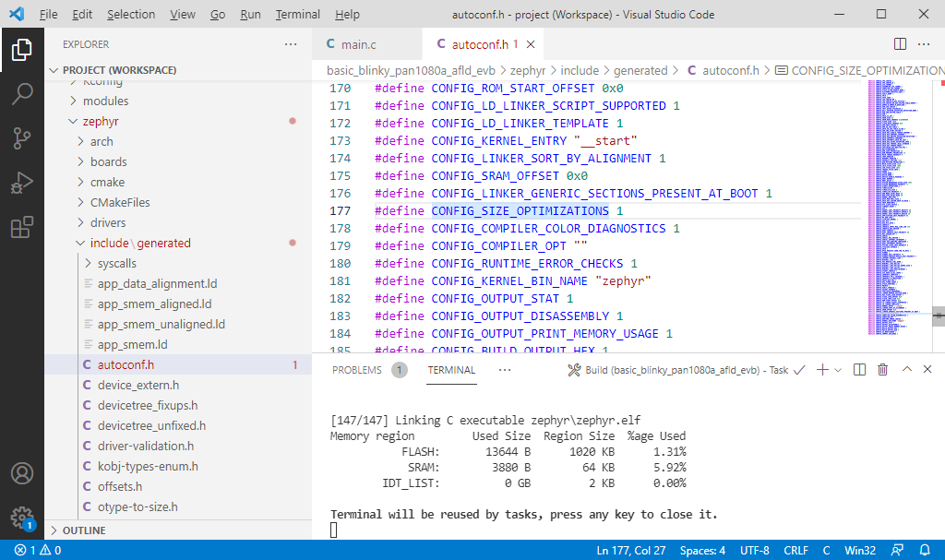Open Explorer views and more actions menu
The height and width of the screenshot is (560, 945).
pos(291,44)
